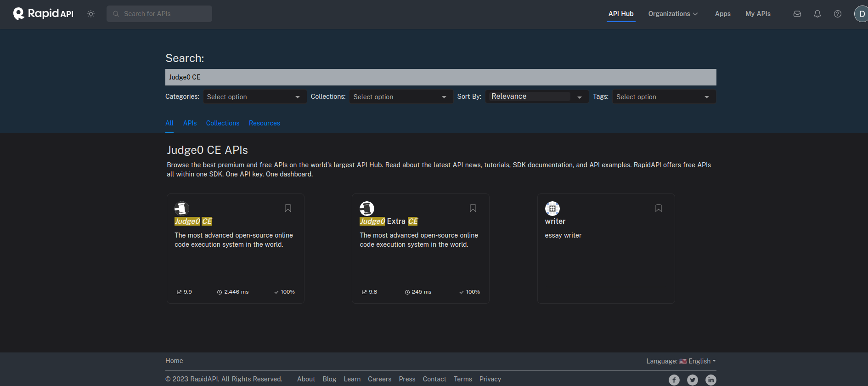
Task: Switch to the APIs results tab
Action: [x=190, y=123]
